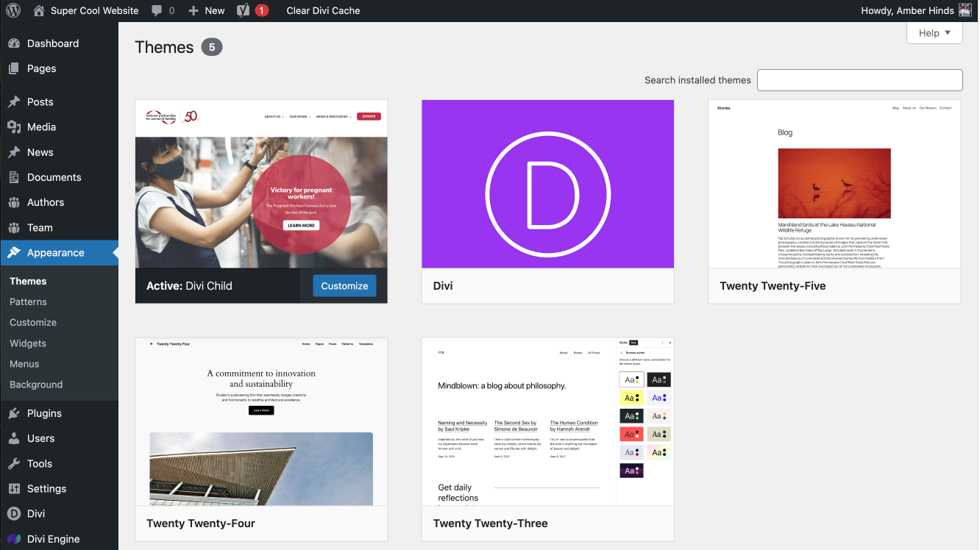
Task: Click the Users person icon
Action: (x=14, y=438)
